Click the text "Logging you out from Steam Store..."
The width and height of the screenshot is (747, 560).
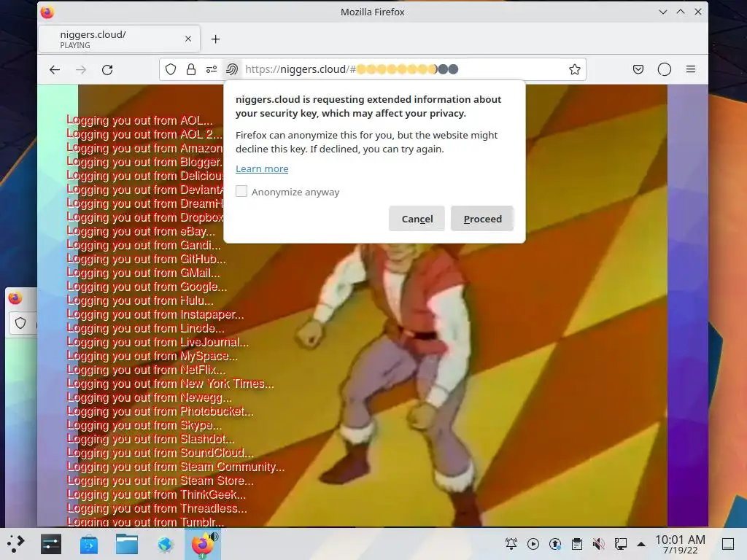pos(160,481)
